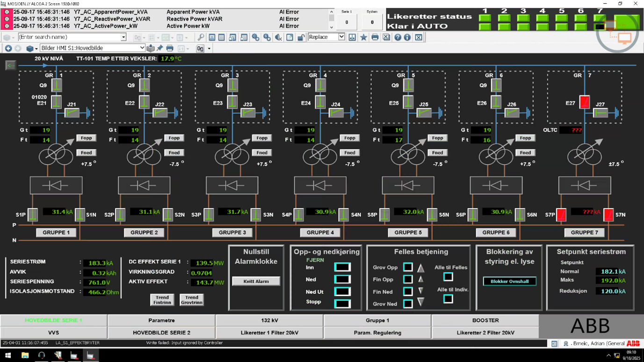Switch to the BOOSTER tab
Viewport: 644px width, 362px height.
click(485, 320)
